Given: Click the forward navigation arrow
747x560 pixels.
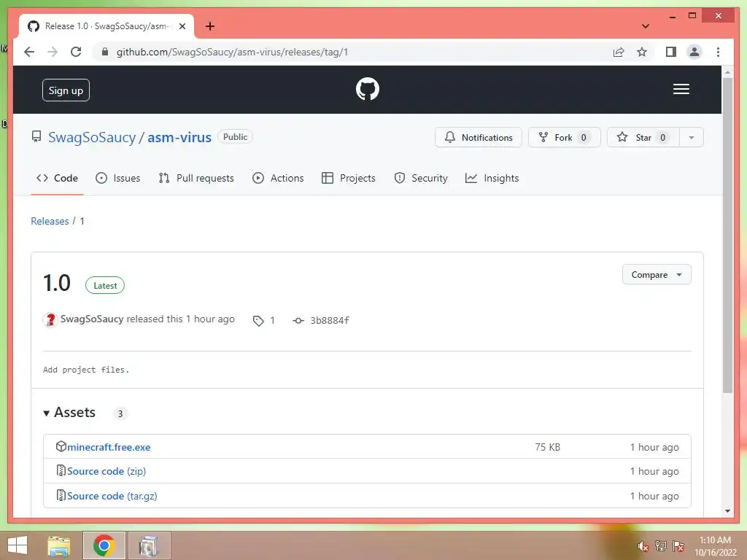Looking at the screenshot, I should pyautogui.click(x=53, y=52).
